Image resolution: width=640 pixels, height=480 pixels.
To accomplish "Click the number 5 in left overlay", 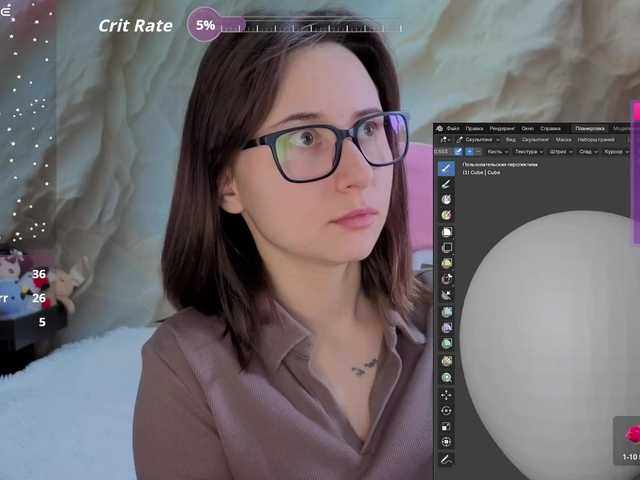I will pyautogui.click(x=42, y=322).
